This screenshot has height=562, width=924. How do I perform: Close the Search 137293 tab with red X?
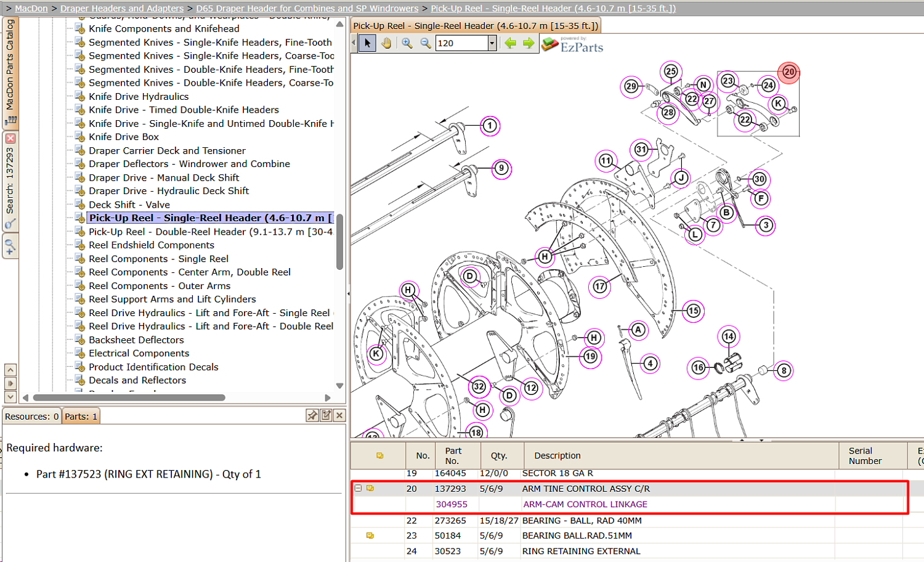(10, 139)
